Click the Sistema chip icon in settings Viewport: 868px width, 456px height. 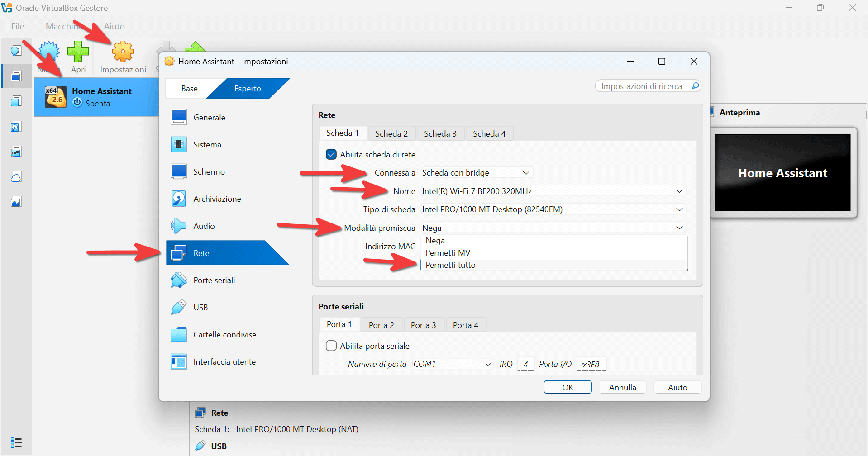(x=179, y=144)
